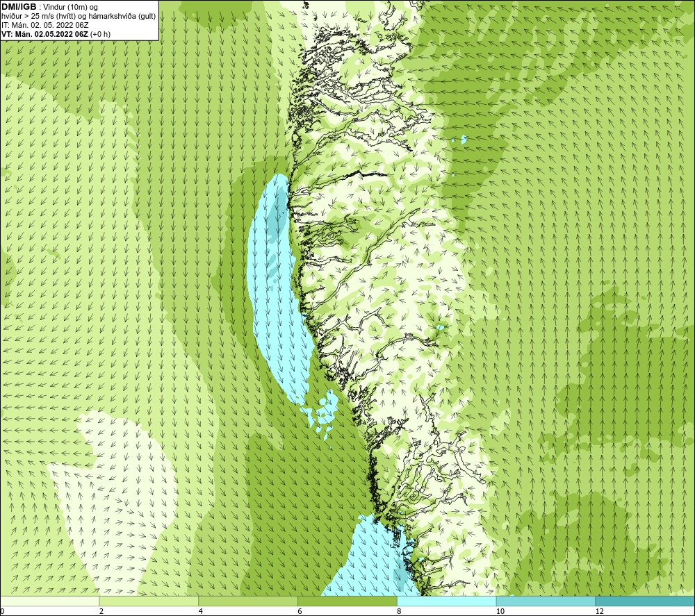Click the legend scale label '6'
The width and height of the screenshot is (695, 616).
pyautogui.click(x=300, y=612)
